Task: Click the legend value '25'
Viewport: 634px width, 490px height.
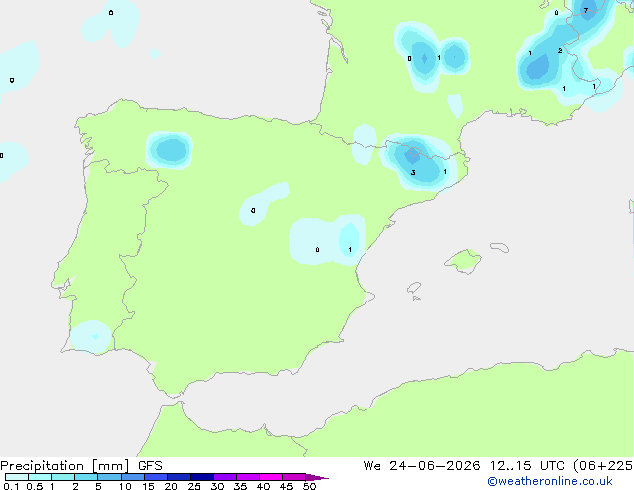Action: click(194, 486)
